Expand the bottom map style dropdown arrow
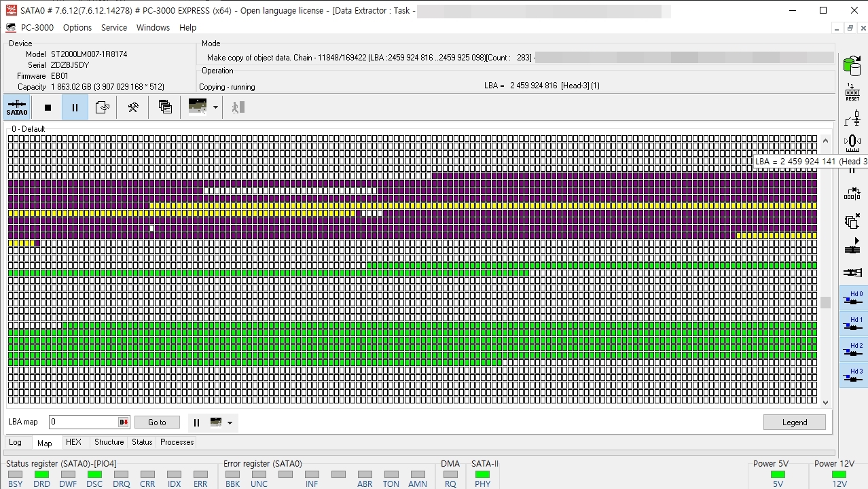Image resolution: width=868 pixels, height=489 pixels. pyautogui.click(x=230, y=422)
